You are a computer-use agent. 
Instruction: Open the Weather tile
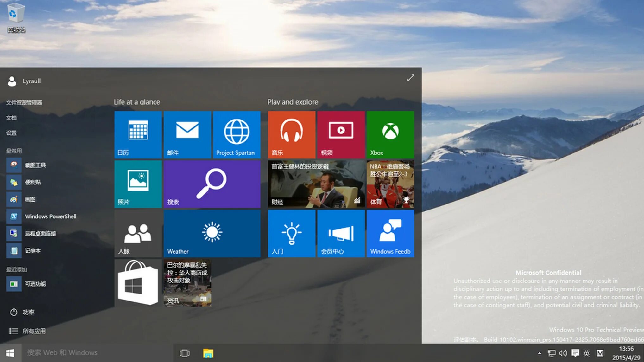click(x=212, y=234)
